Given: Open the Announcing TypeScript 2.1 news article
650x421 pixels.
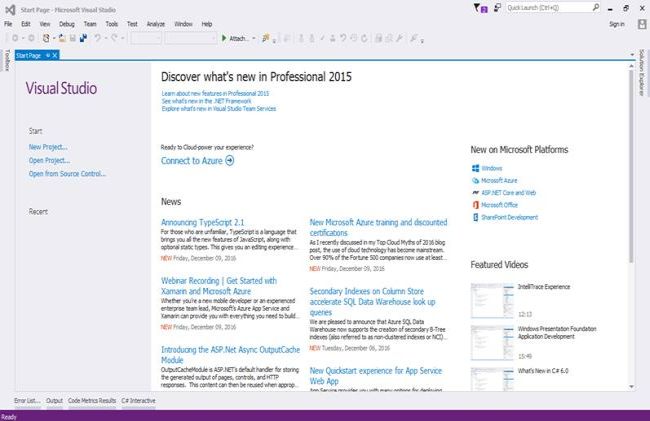Looking at the screenshot, I should point(202,223).
